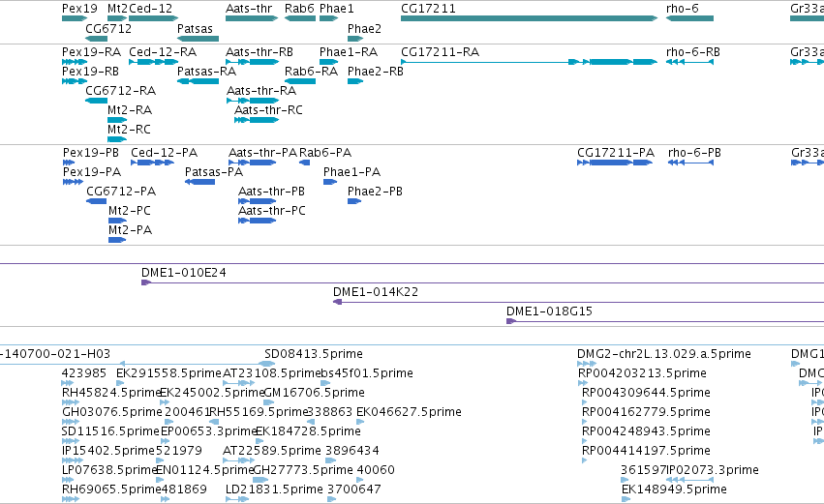Select the Pex19 gene label
The width and height of the screenshot is (824, 504).
click(x=79, y=9)
